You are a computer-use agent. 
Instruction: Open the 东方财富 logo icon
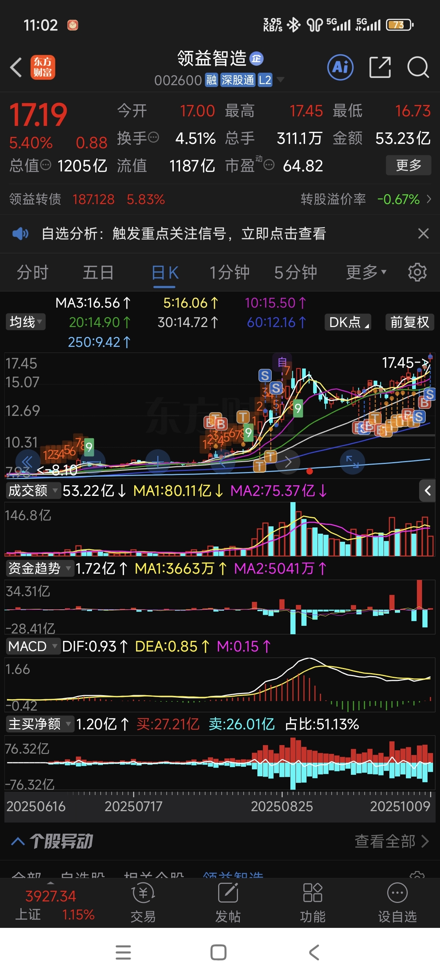point(43,67)
